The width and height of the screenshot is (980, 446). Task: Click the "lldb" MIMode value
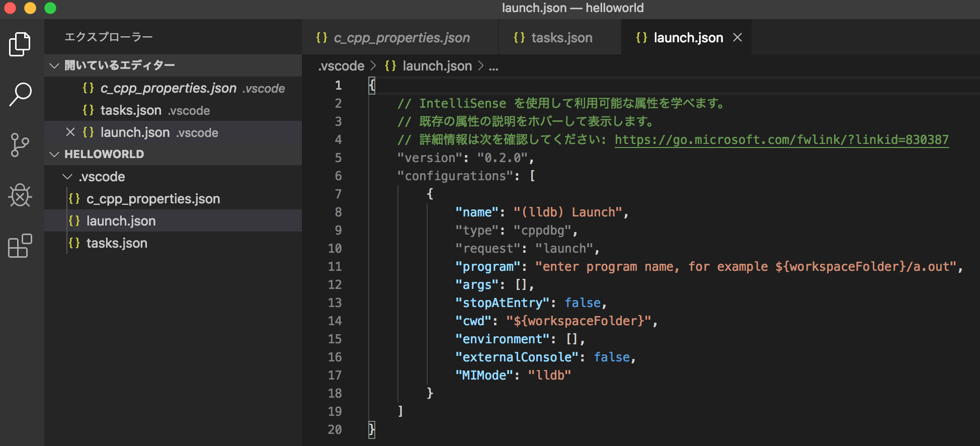pyautogui.click(x=549, y=375)
